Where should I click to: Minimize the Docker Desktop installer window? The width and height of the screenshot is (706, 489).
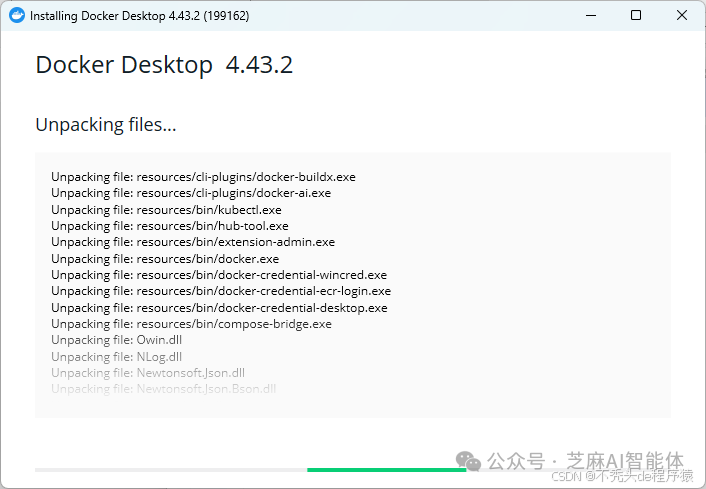(591, 15)
